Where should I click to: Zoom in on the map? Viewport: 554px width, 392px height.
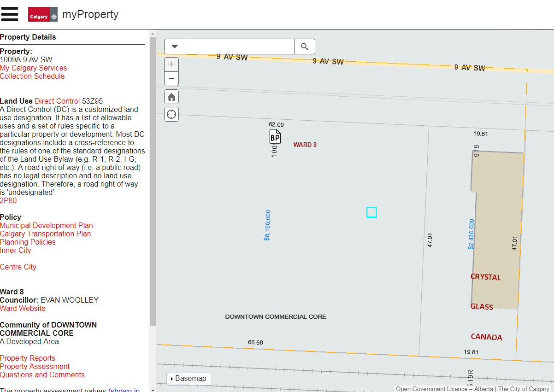[x=171, y=64]
